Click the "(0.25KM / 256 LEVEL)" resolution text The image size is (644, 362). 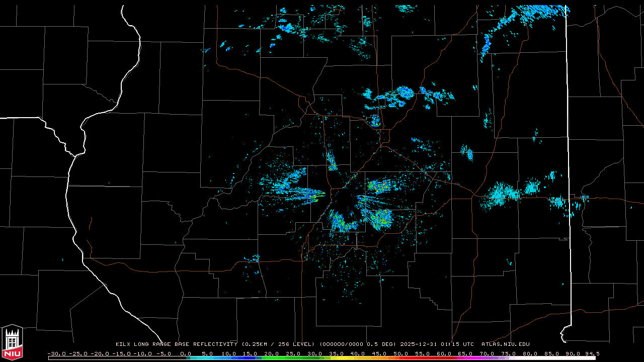(x=278, y=344)
